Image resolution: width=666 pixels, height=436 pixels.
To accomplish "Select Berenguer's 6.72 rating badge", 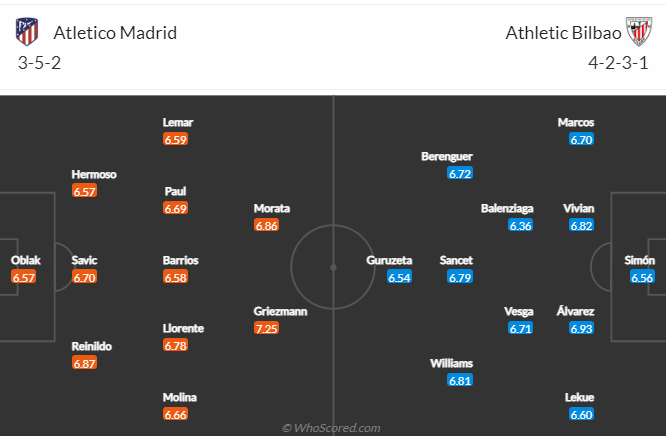I will tap(460, 173).
